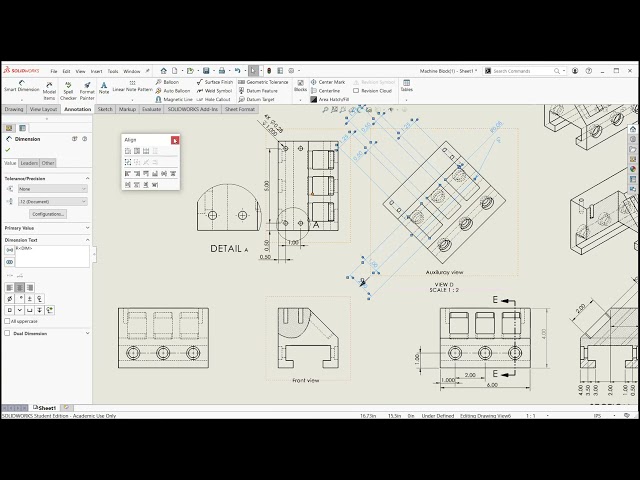Click the Search Commands field
This screenshot has width=640, height=480.
522,71
